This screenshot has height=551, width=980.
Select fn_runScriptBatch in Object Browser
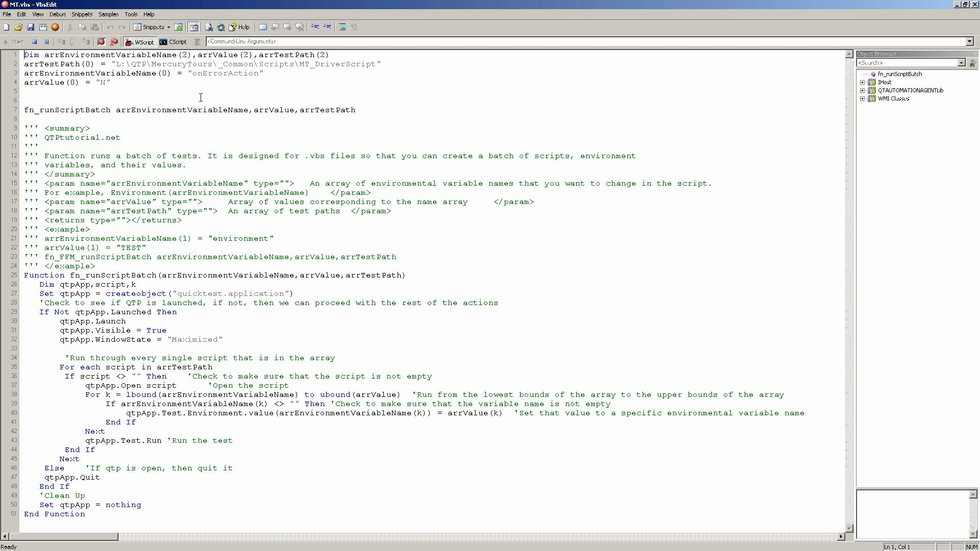coord(900,74)
